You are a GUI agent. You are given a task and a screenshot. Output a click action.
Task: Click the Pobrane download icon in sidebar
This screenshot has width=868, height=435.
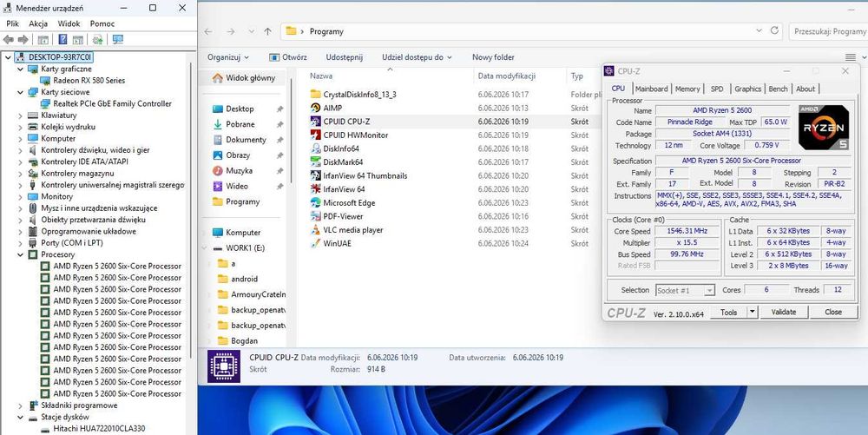click(x=218, y=124)
